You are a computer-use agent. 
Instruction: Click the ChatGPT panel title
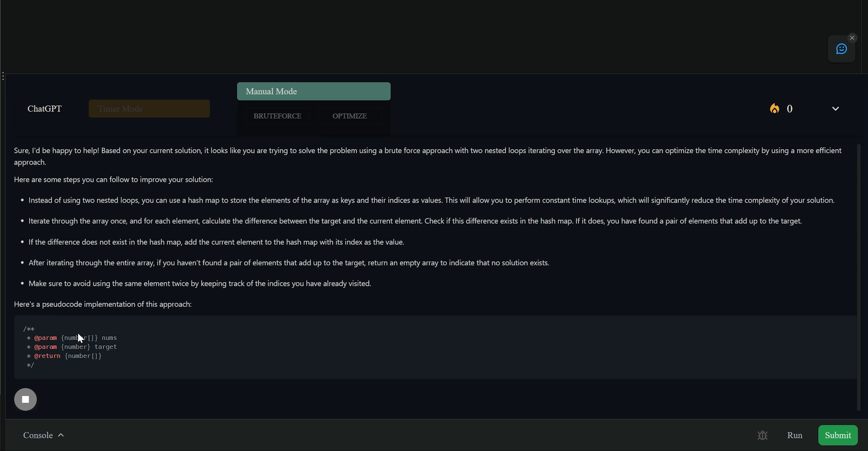tap(44, 109)
